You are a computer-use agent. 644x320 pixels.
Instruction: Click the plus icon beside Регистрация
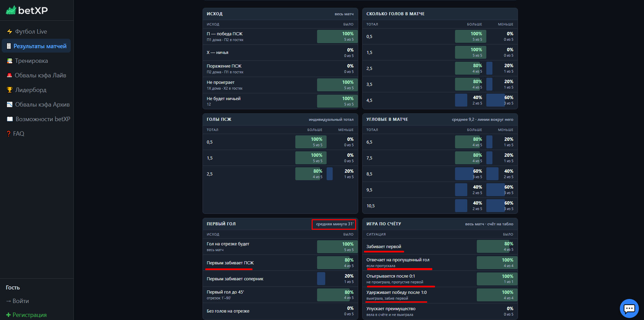[x=8, y=315]
